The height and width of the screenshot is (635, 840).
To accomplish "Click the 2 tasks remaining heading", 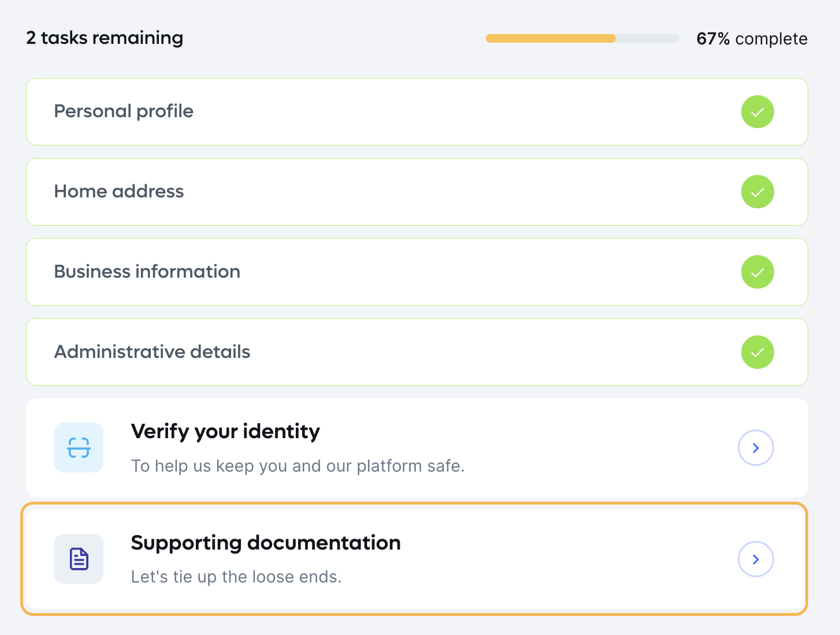I will coord(105,38).
